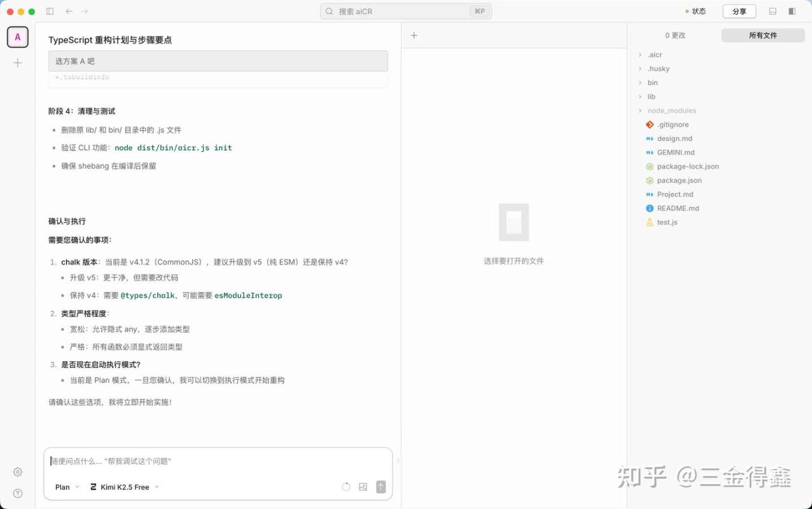Add a new project with plus icon
This screenshot has width=812, height=509.
click(18, 63)
